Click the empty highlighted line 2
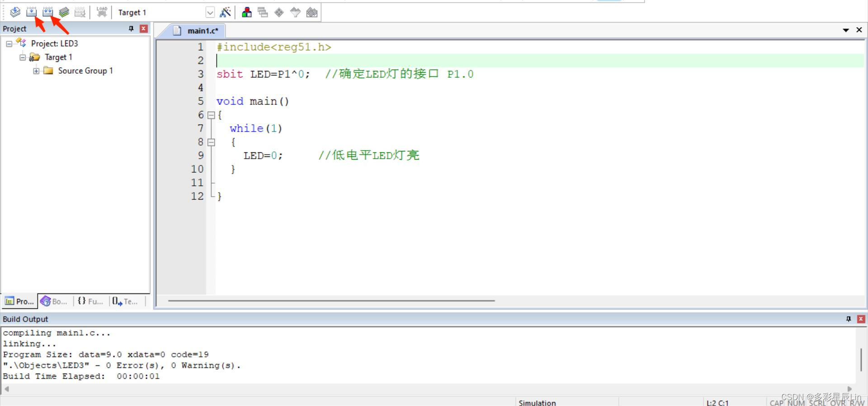868x406 pixels. (x=540, y=61)
